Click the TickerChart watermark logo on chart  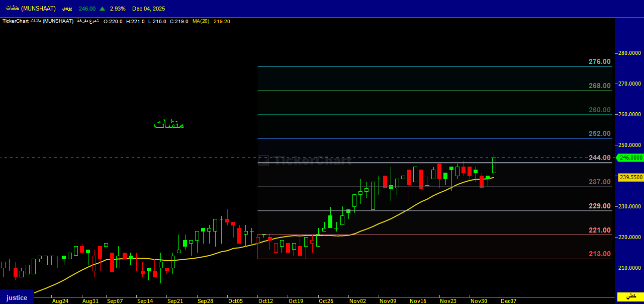pos(306,160)
